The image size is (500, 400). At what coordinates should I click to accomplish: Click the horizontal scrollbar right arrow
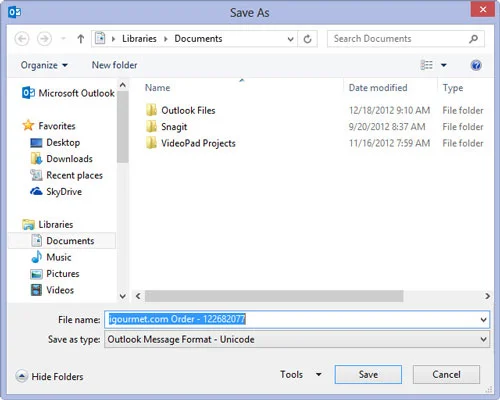coord(487,296)
